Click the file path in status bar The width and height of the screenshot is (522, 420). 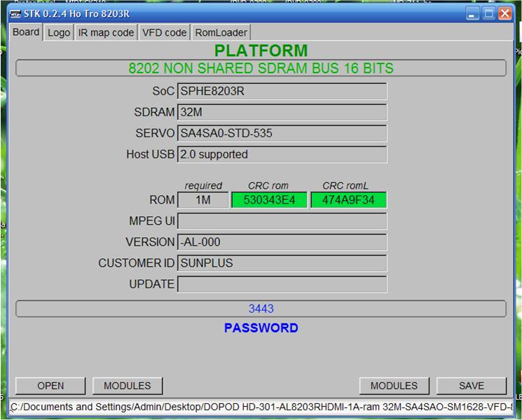(261, 407)
